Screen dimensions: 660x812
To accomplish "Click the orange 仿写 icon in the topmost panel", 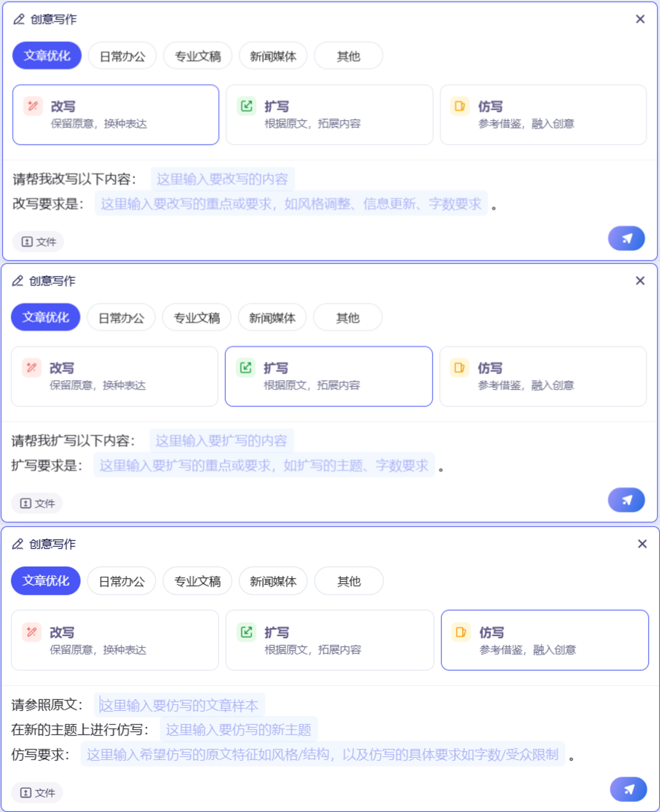I will [x=460, y=106].
